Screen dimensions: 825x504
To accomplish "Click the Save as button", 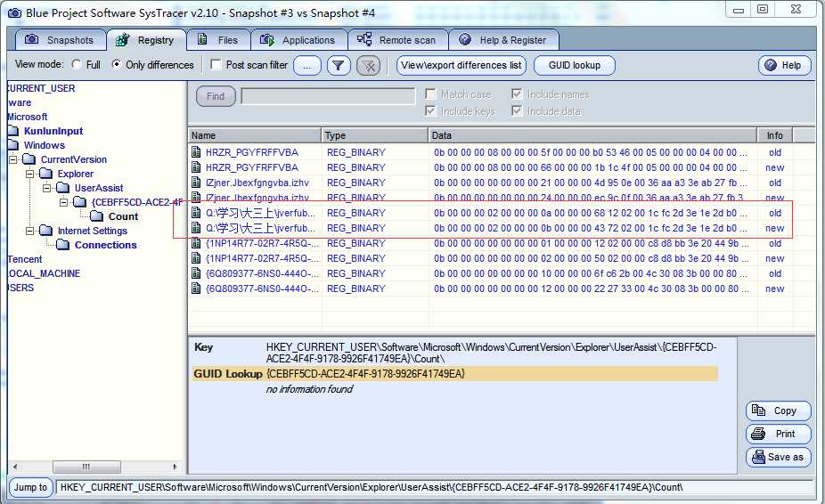I will click(x=778, y=457).
